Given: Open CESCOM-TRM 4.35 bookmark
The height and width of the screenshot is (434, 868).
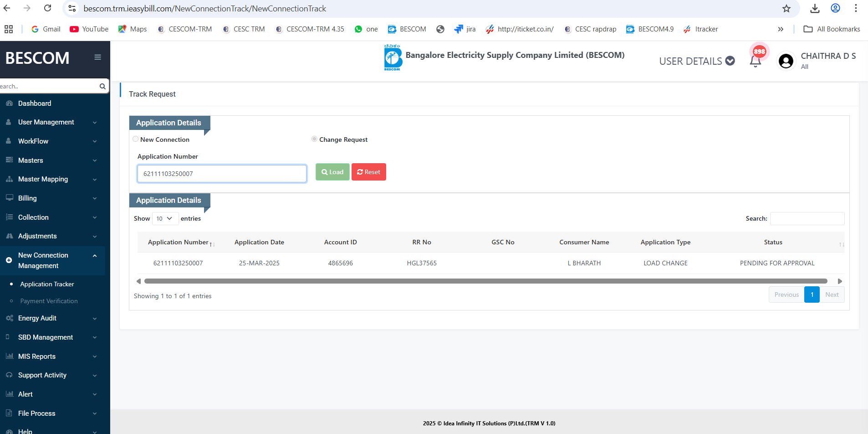Looking at the screenshot, I should click(310, 29).
